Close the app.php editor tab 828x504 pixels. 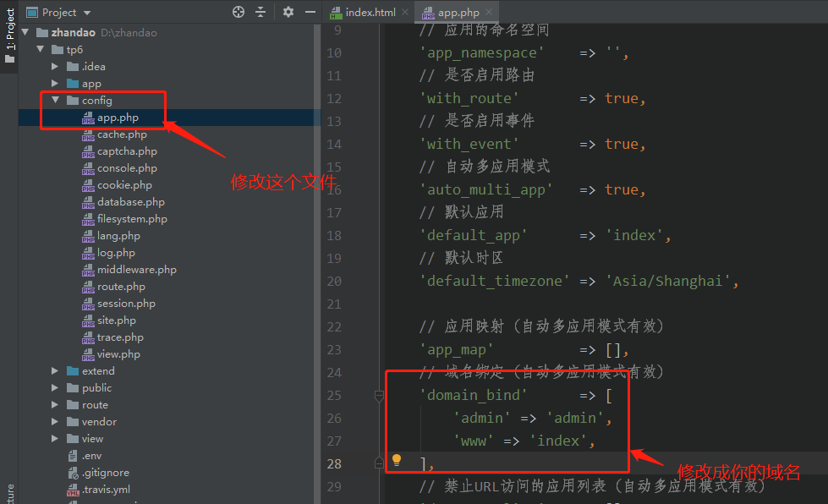[x=489, y=12]
